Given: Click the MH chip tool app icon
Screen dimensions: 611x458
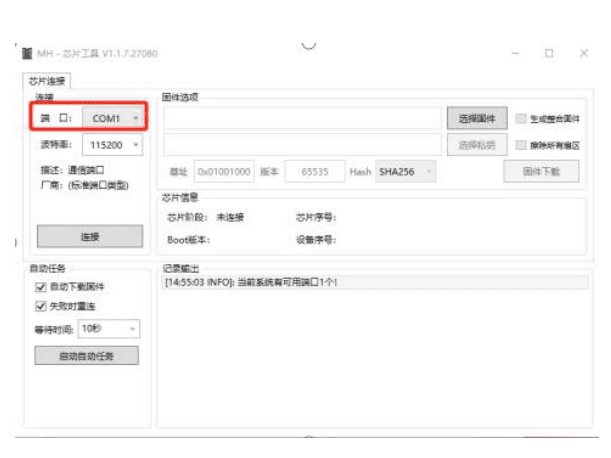Looking at the screenshot, I should [27, 53].
